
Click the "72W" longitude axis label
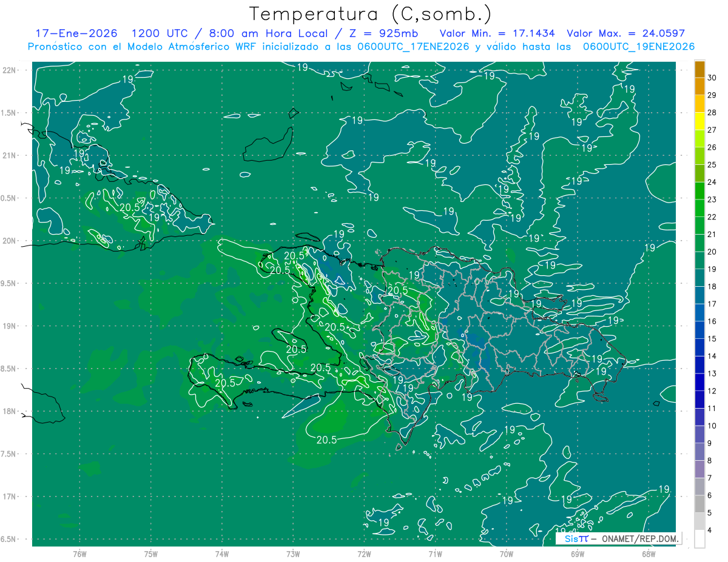364,554
